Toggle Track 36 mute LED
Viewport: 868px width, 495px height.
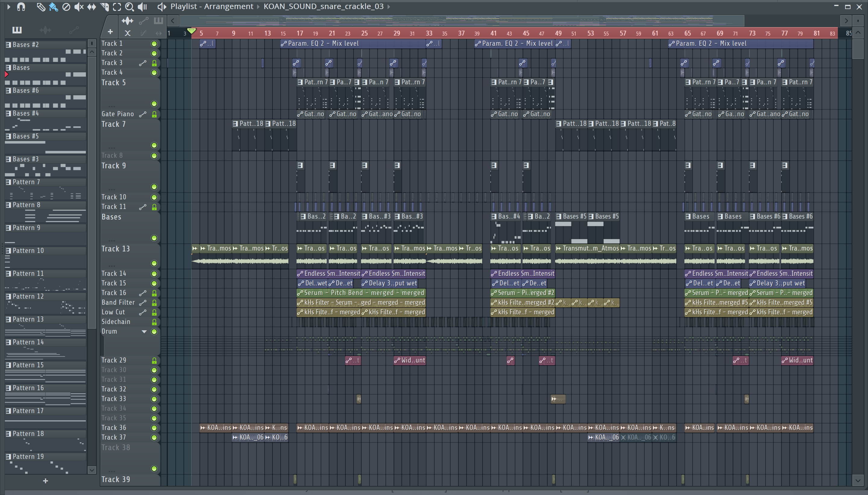(x=154, y=428)
